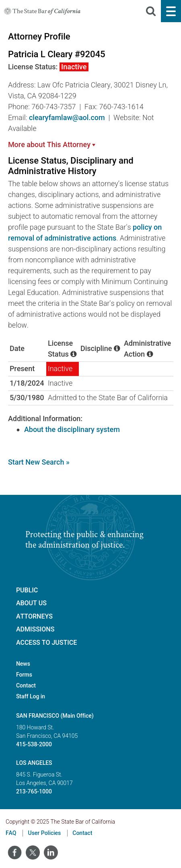Open the PUBLIC footer menu item
The width and height of the screenshot is (181, 868).
pyautogui.click(x=27, y=590)
